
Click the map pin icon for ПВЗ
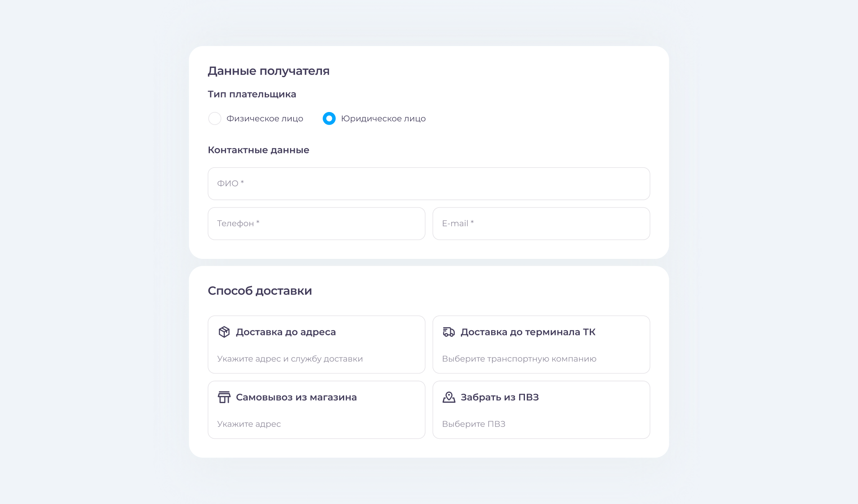click(449, 397)
